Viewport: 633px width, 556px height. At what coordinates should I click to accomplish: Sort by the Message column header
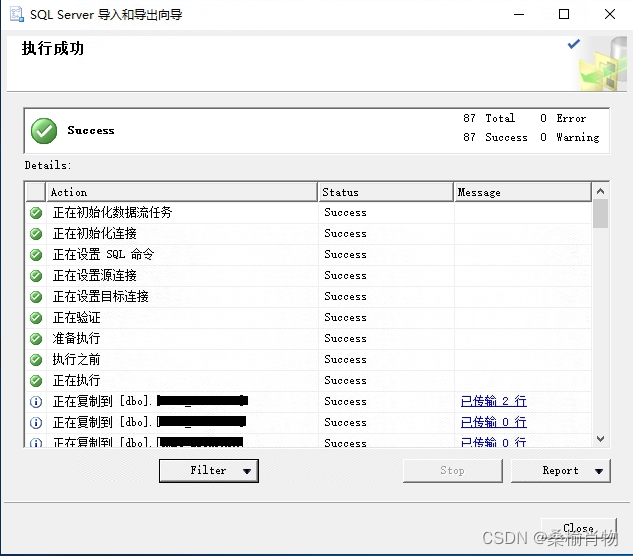coord(523,192)
